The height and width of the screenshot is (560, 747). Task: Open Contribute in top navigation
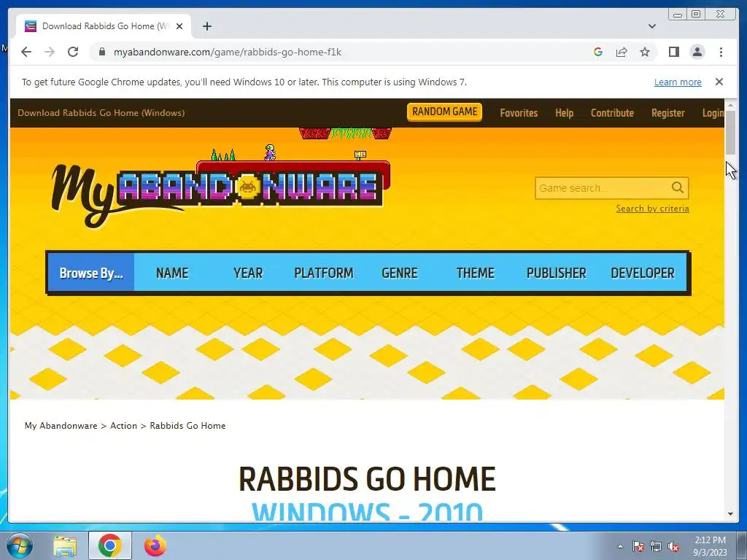(612, 113)
